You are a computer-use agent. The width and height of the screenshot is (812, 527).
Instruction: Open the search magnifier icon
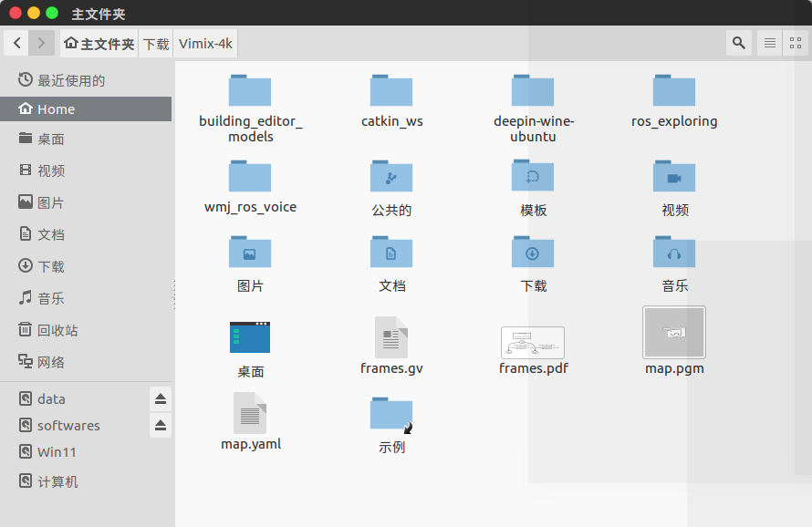click(x=739, y=43)
